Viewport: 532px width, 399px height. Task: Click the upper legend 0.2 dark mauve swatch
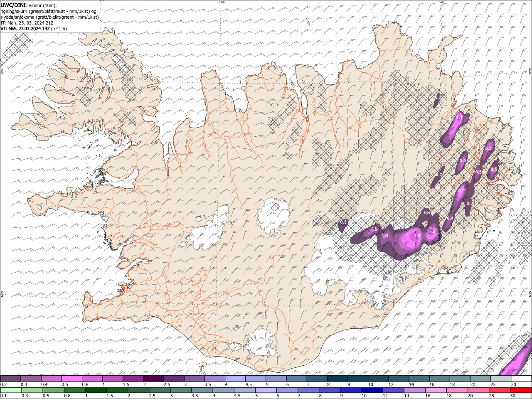point(11,379)
